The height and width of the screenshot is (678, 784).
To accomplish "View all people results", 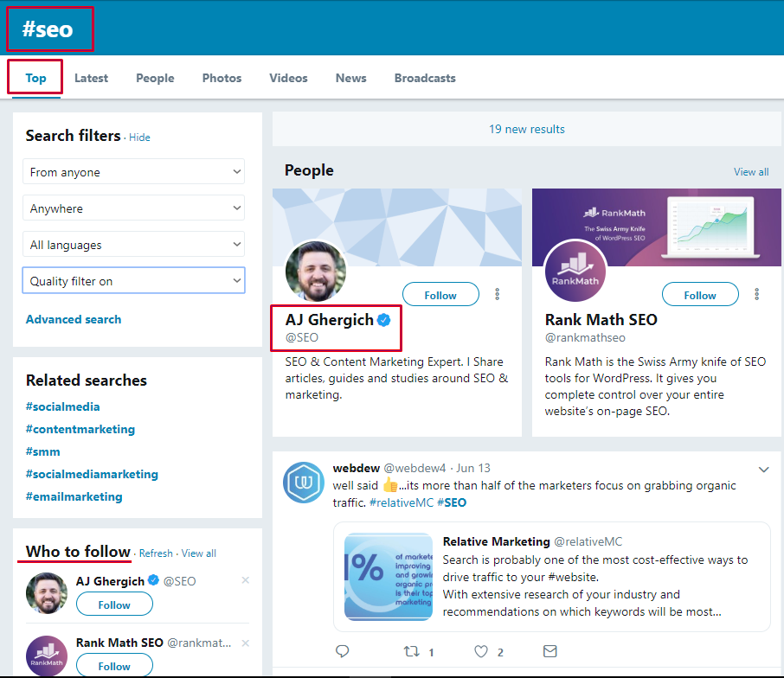I will (751, 172).
